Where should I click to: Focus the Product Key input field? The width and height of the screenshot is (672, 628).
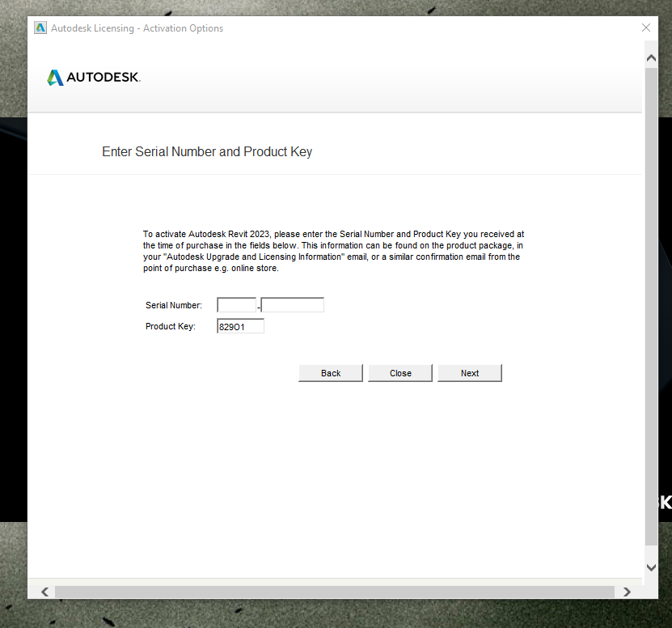pos(240,327)
